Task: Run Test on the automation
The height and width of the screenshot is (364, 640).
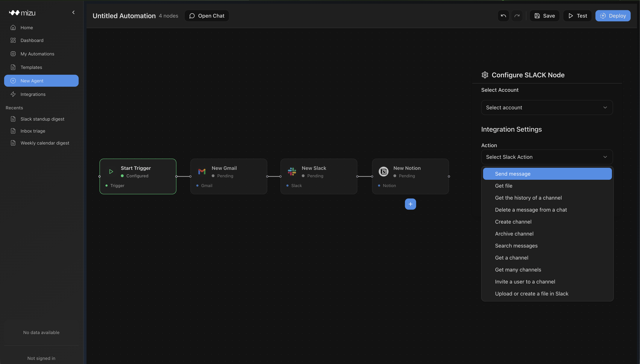Action: [577, 16]
